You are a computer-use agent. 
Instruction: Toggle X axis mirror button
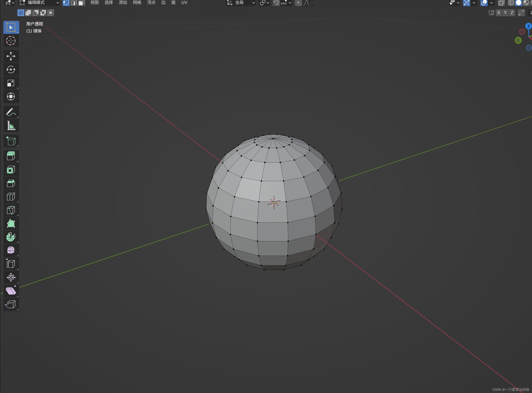[499, 13]
